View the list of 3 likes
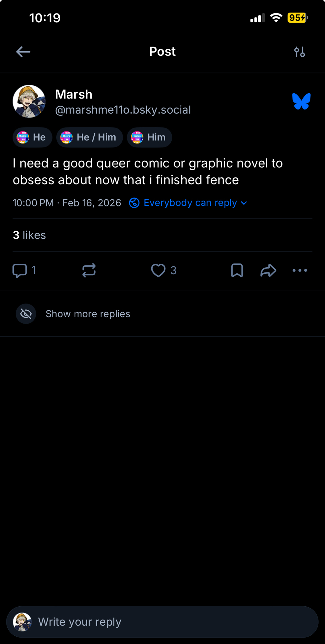 tap(29, 235)
